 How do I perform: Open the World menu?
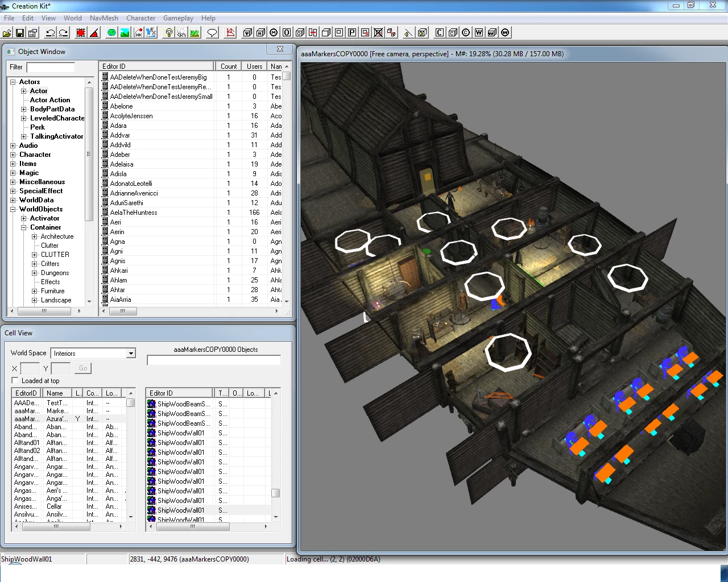tap(73, 18)
